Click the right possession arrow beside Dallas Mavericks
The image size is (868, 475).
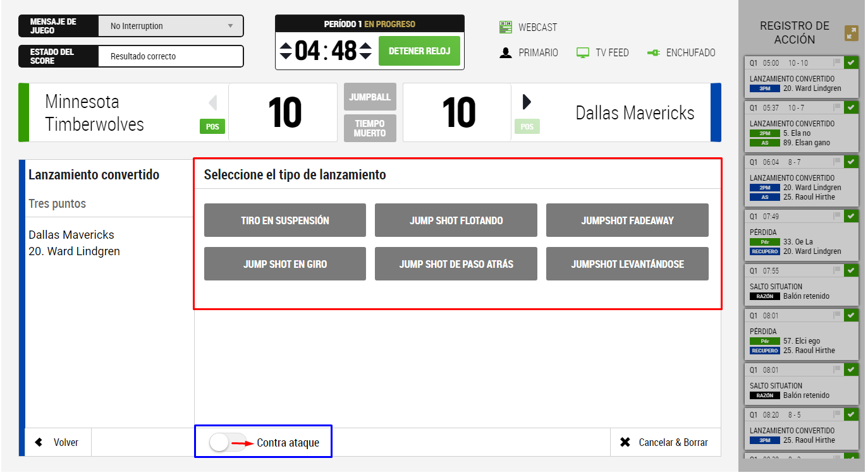(527, 102)
